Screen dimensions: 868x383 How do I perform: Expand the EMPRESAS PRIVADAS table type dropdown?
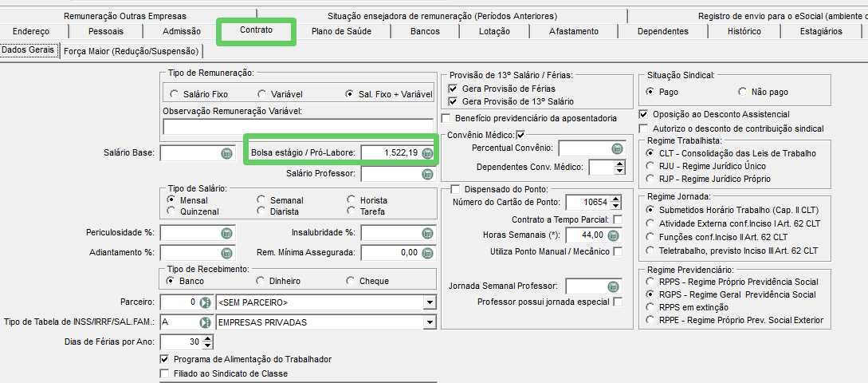pos(429,322)
